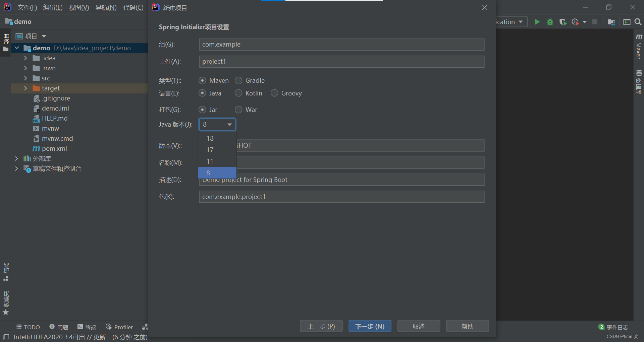Click Run with Coverage shield icon
This screenshot has width=644, height=342.
coord(563,22)
